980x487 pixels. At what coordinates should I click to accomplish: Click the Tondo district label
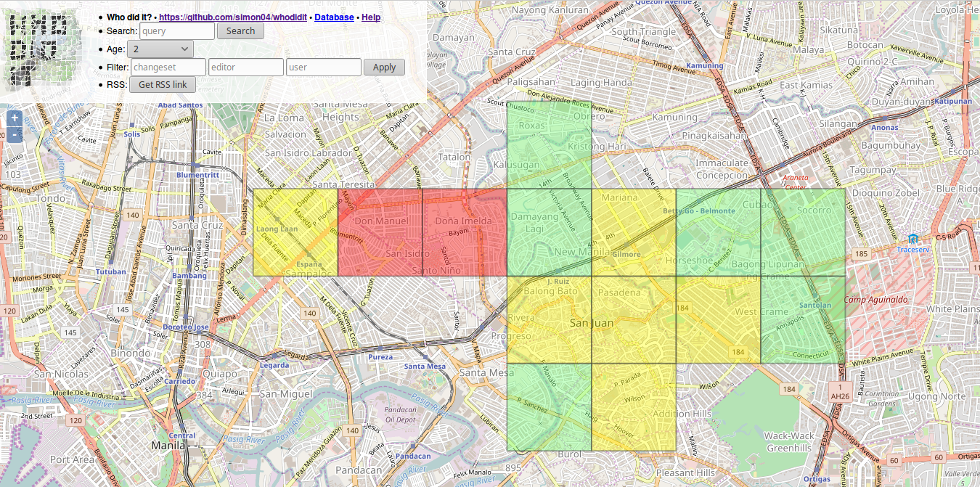(x=51, y=198)
